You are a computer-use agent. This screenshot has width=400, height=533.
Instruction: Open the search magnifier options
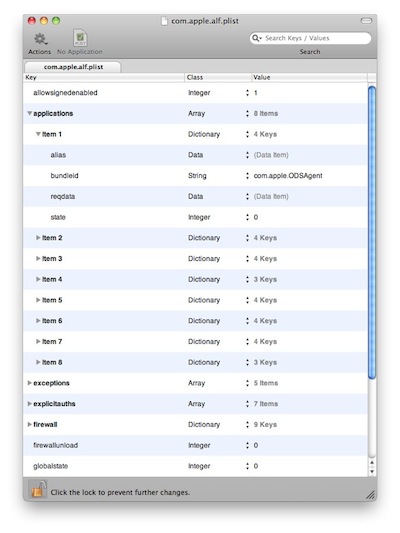tap(257, 38)
